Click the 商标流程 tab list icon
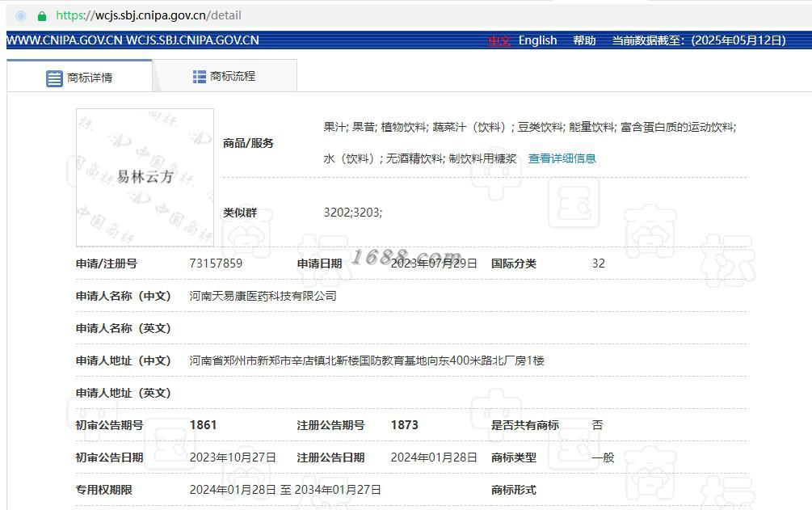 tap(200, 77)
